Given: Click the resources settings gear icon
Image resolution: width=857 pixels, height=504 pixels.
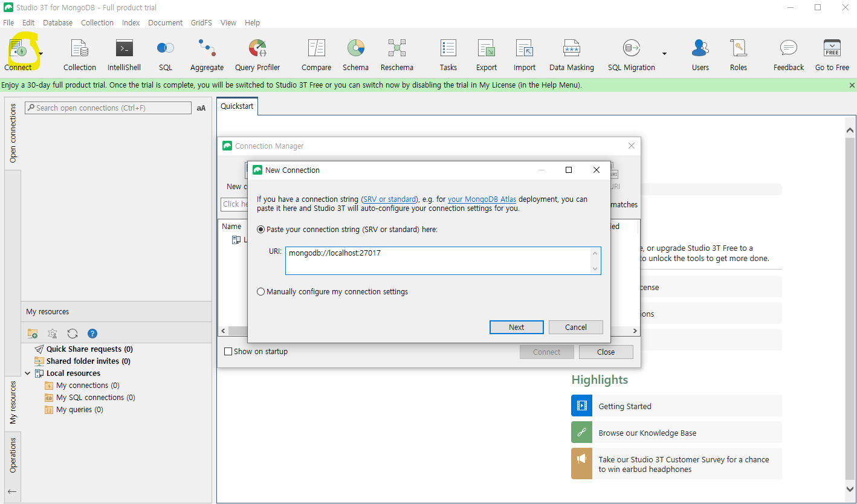Looking at the screenshot, I should coord(53,334).
